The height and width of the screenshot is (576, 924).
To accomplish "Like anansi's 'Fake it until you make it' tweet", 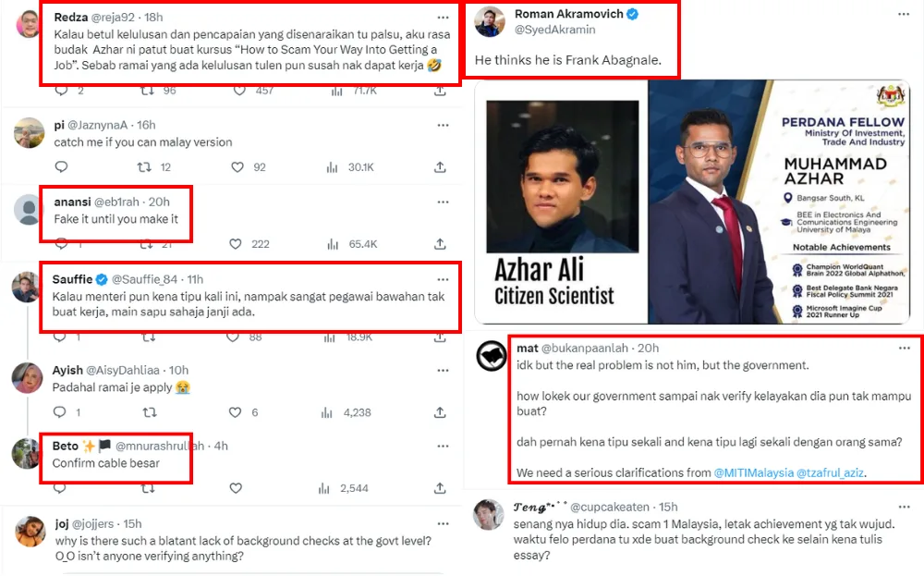I will pyautogui.click(x=237, y=244).
